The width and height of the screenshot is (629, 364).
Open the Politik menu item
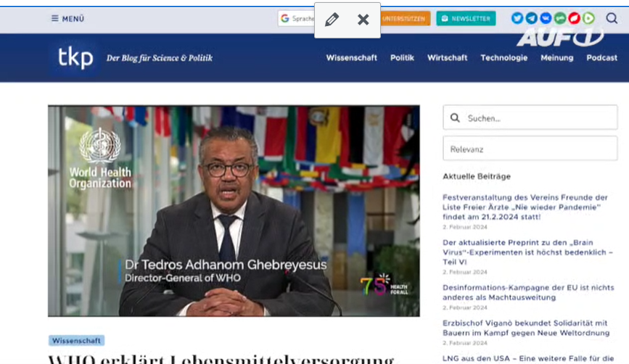coord(402,58)
